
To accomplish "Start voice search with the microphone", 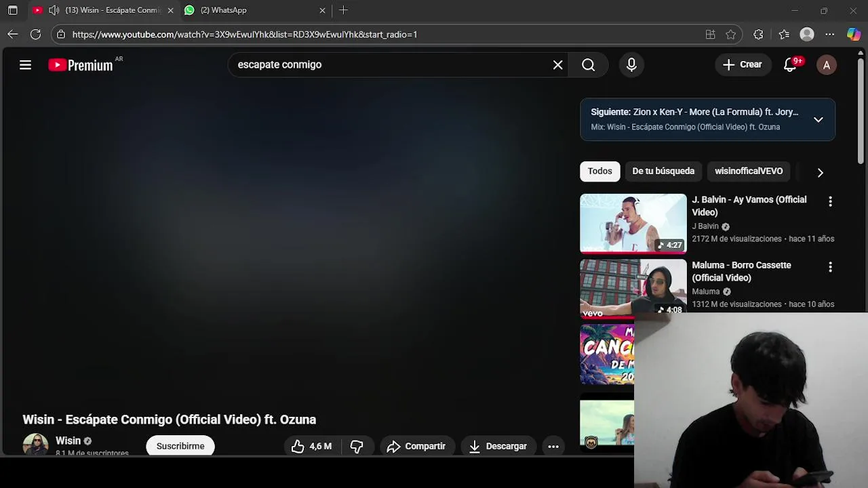I will coord(631,65).
